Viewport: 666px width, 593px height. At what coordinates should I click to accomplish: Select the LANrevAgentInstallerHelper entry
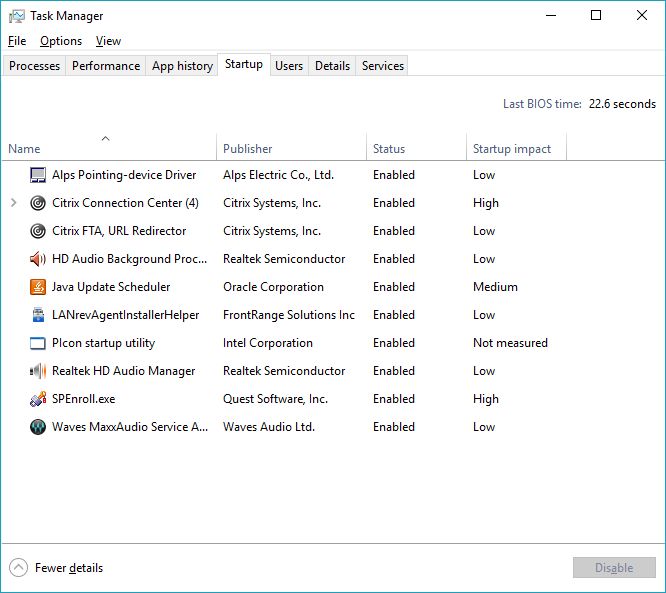click(x=125, y=315)
